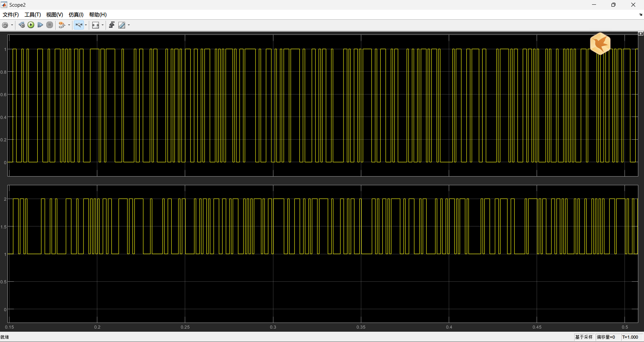Select the cursor measurements ruler icon
Screen dimensions: 644x342
[x=122, y=25]
